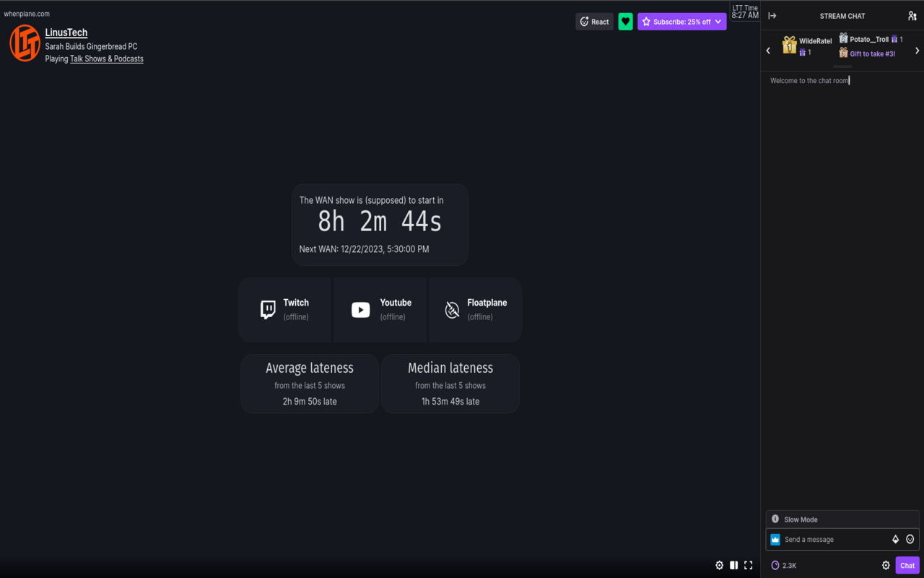
Task: Open the Gift to take #3 link
Action: pos(871,53)
